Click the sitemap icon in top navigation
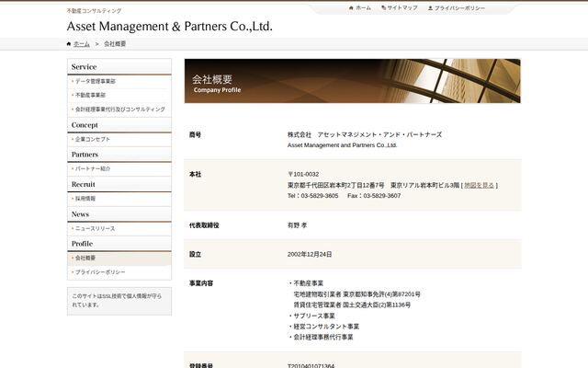Viewport: 588px width, 368px height. click(x=383, y=8)
